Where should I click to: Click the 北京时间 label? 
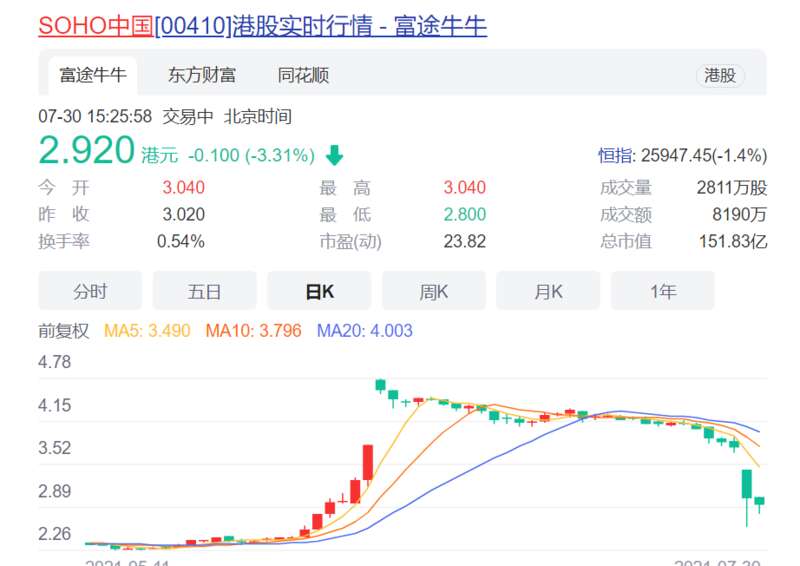coord(258,116)
